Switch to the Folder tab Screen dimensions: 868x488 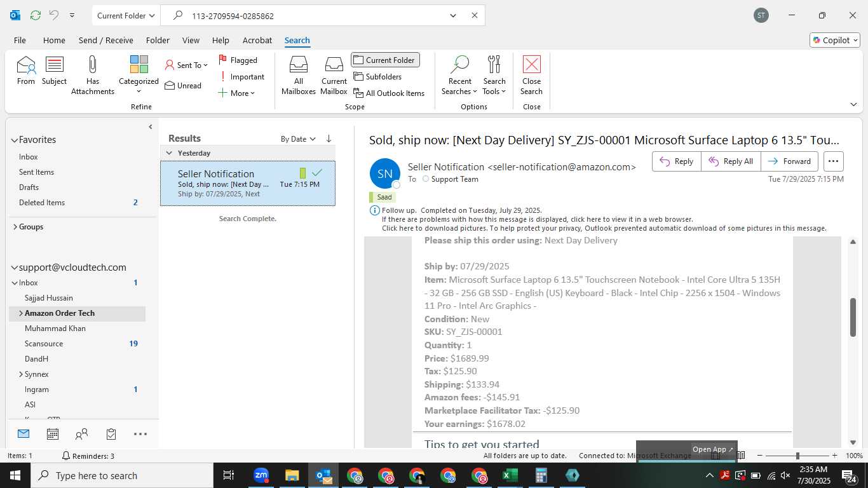158,40
